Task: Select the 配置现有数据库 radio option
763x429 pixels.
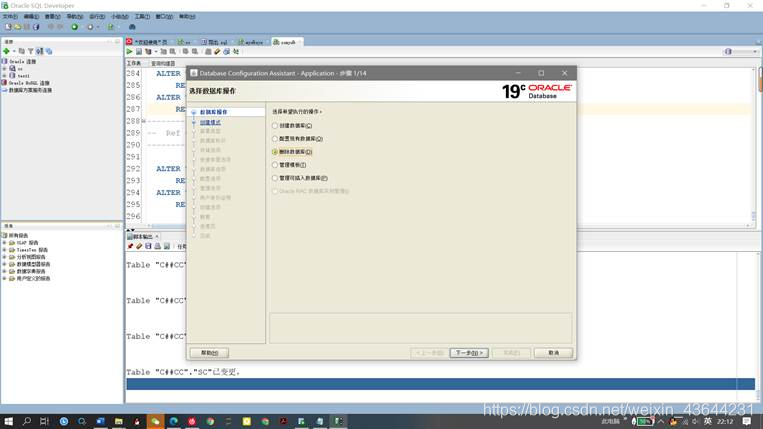Action: [297, 139]
